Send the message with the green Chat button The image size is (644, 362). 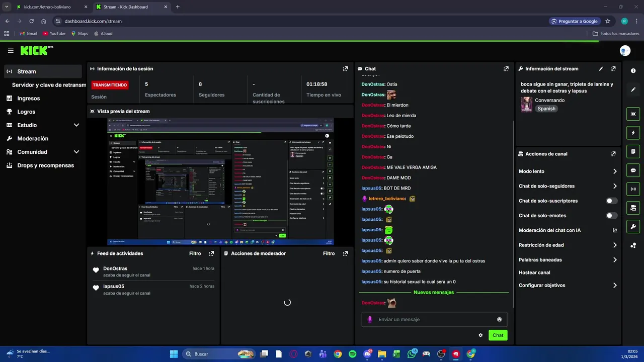498,335
